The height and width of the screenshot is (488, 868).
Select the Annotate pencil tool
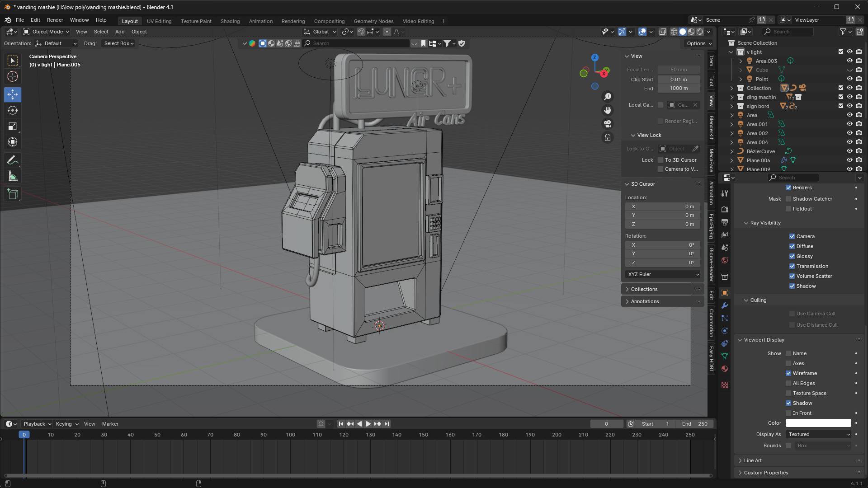pyautogui.click(x=13, y=160)
